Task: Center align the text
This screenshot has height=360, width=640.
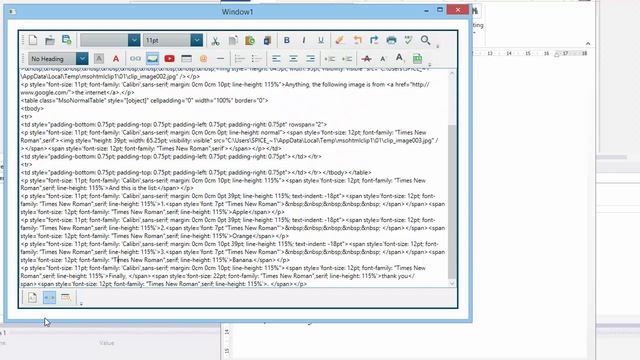Action: pyautogui.click(x=293, y=59)
